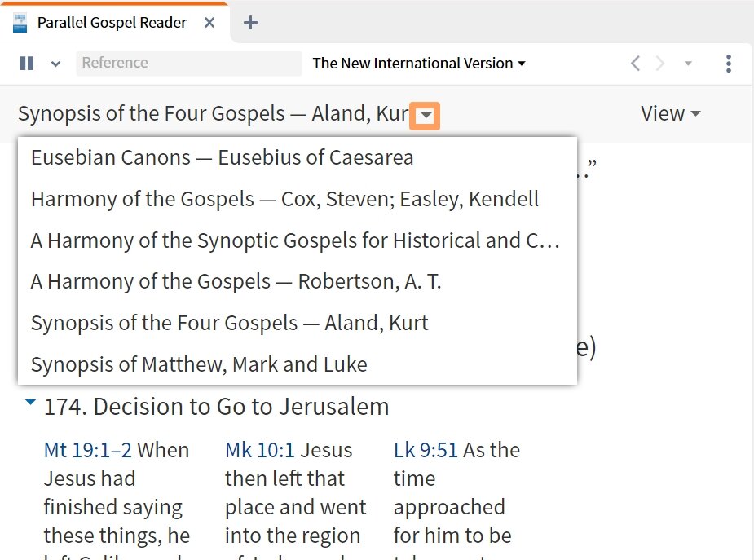
Task: Open the three-dot panel menu
Action: pyautogui.click(x=729, y=64)
